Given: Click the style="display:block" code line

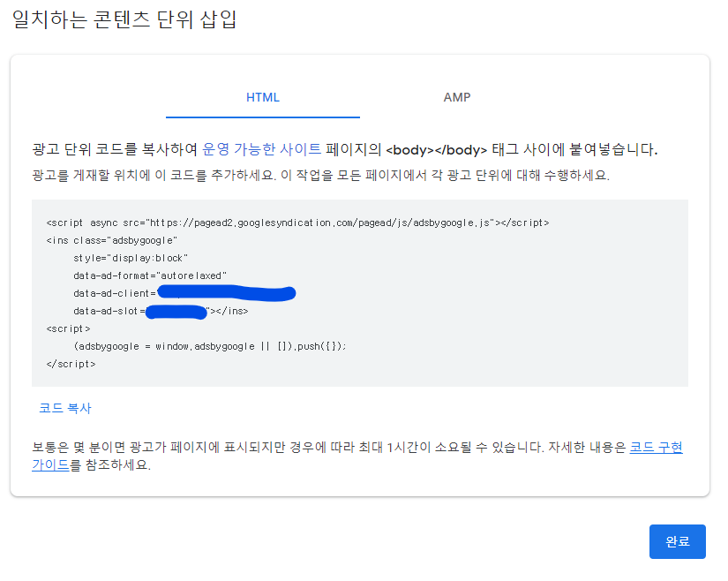Looking at the screenshot, I should [131, 258].
